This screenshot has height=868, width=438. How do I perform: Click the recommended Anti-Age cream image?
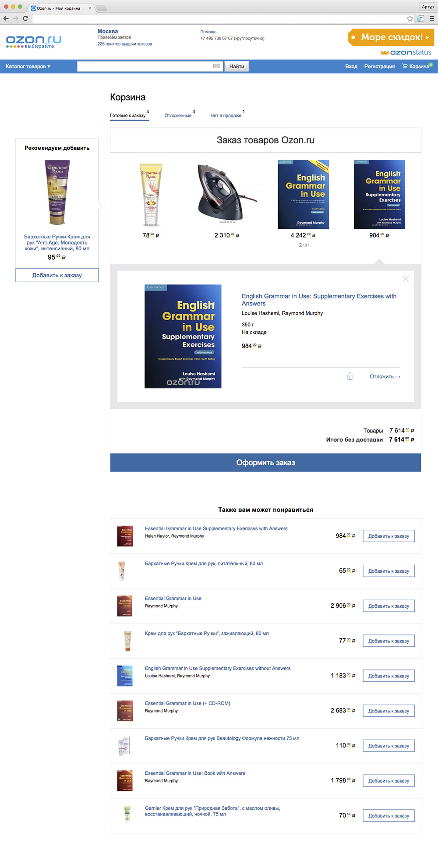[x=57, y=193]
